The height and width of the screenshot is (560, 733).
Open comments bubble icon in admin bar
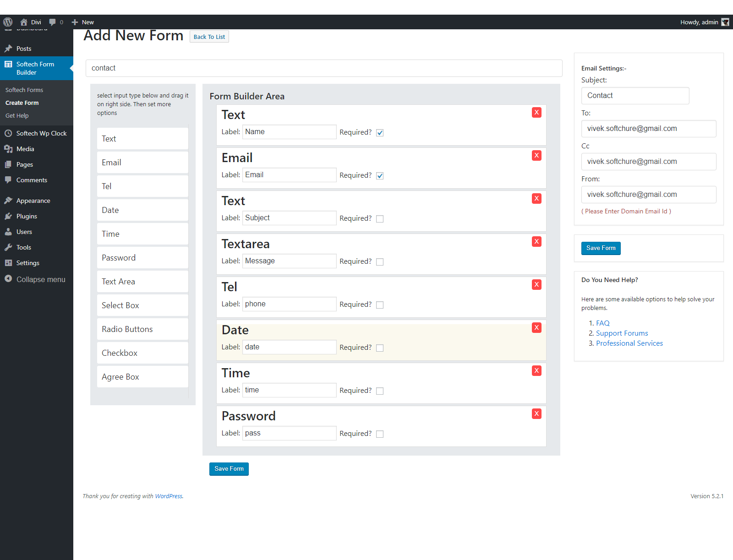coord(53,22)
